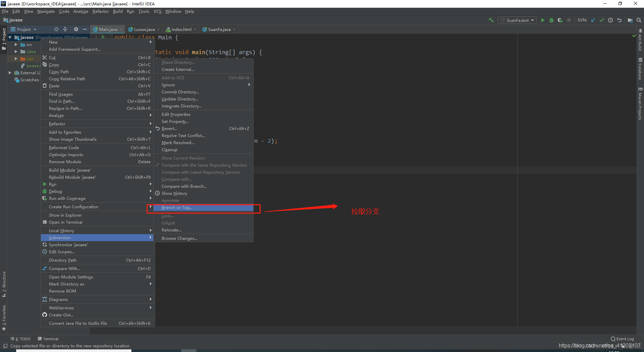Toggle the Event Log panel
The image size is (644, 352).
(x=623, y=339)
